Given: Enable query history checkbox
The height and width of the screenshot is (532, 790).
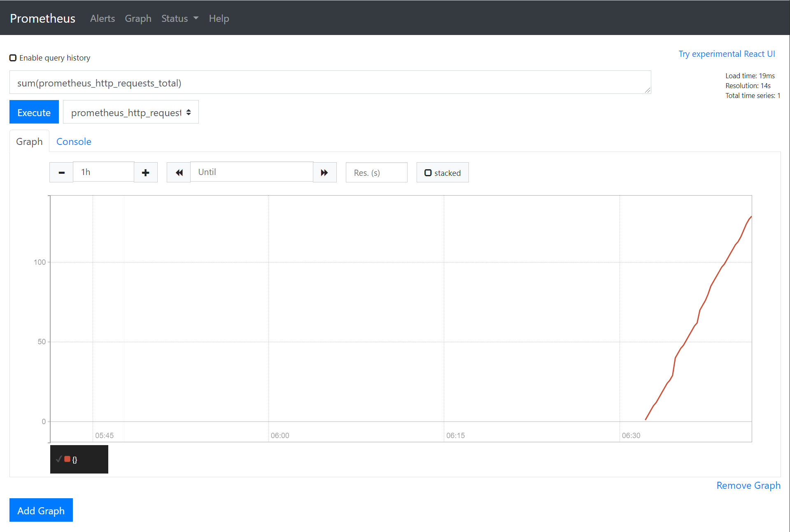Looking at the screenshot, I should pyautogui.click(x=13, y=58).
